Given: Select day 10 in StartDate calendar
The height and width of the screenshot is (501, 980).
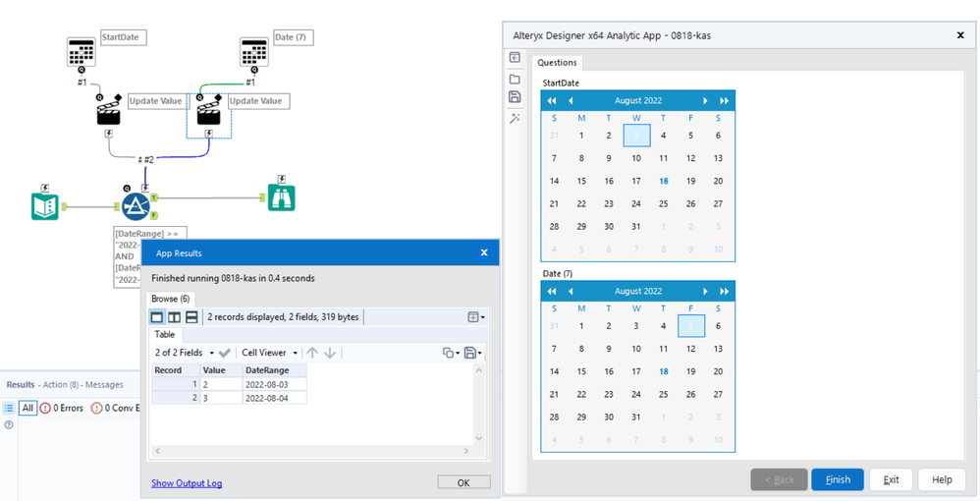Looking at the screenshot, I should [x=636, y=158].
